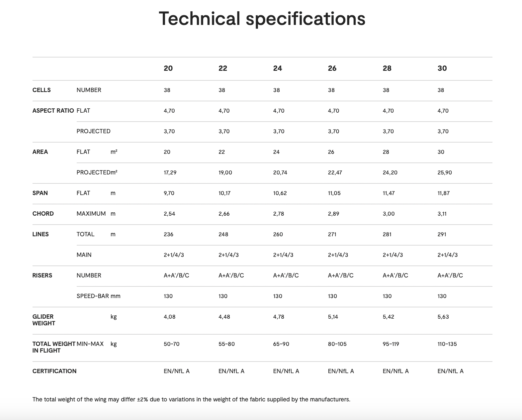Select the GLIDER WEIGHT row label
This screenshot has height=420, width=522.
(x=43, y=320)
